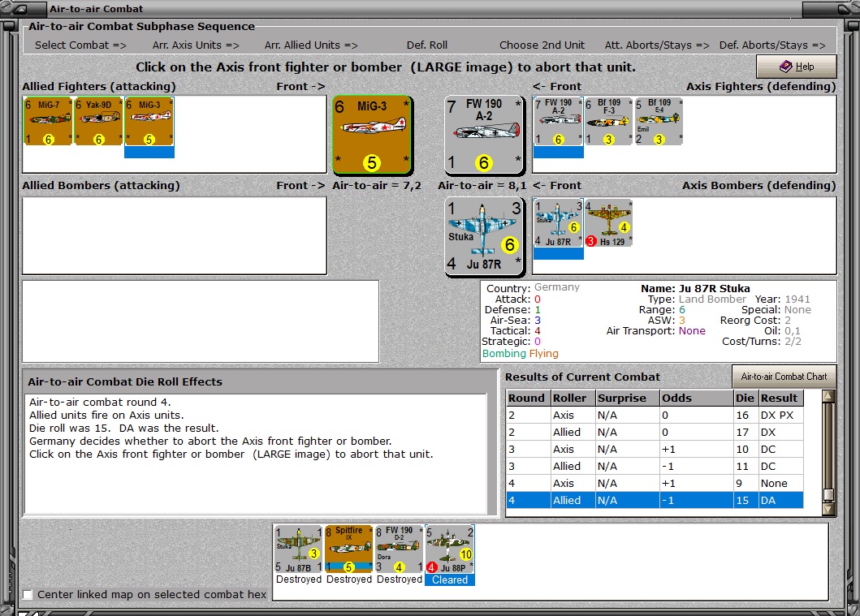
Task: Select the Bf 109 E-4 Emil counter
Action: tap(659, 121)
